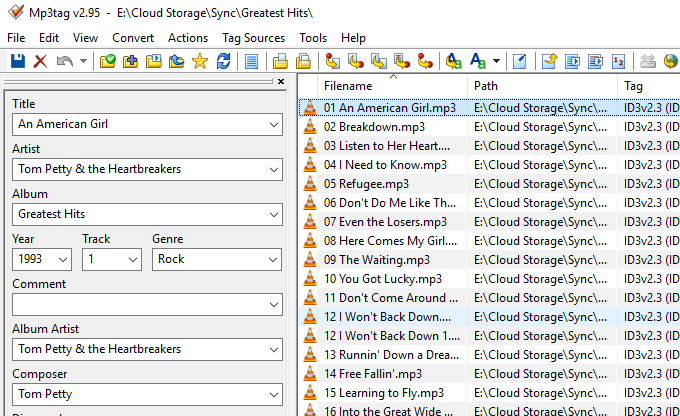This screenshot has width=680, height=416.
Task: Click the Text file to Tag convert icon
Action: (x=402, y=61)
